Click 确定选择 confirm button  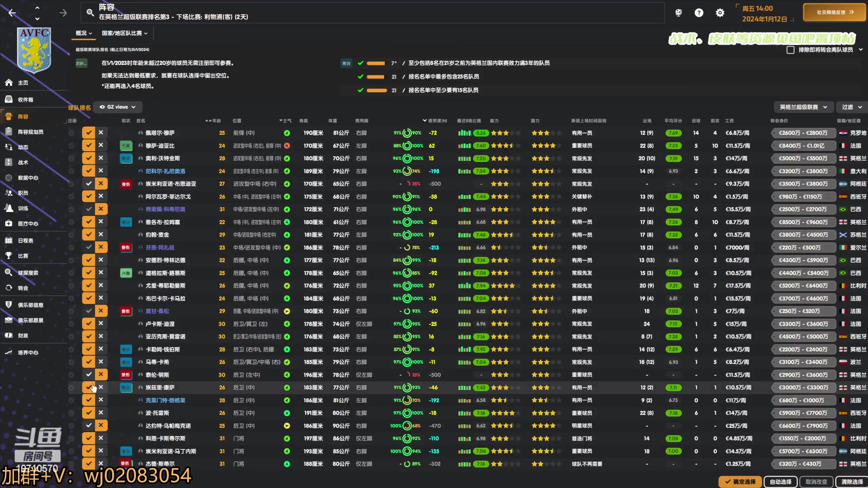tap(740, 482)
